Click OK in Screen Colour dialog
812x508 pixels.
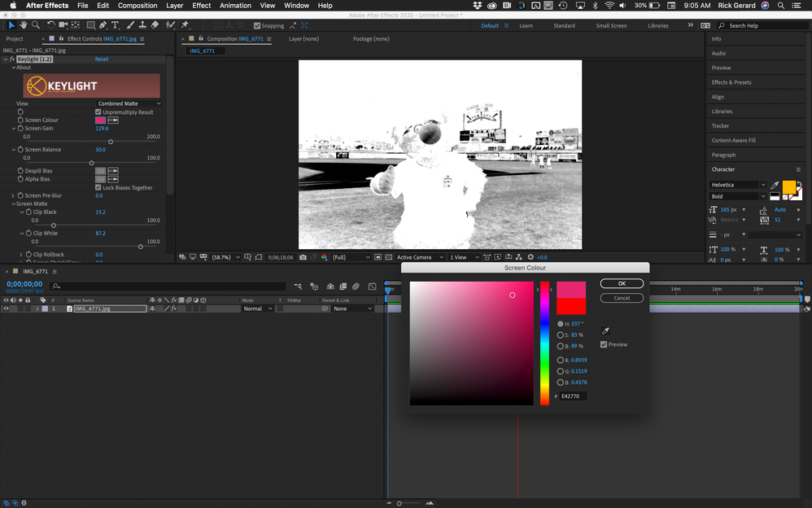[x=622, y=283]
